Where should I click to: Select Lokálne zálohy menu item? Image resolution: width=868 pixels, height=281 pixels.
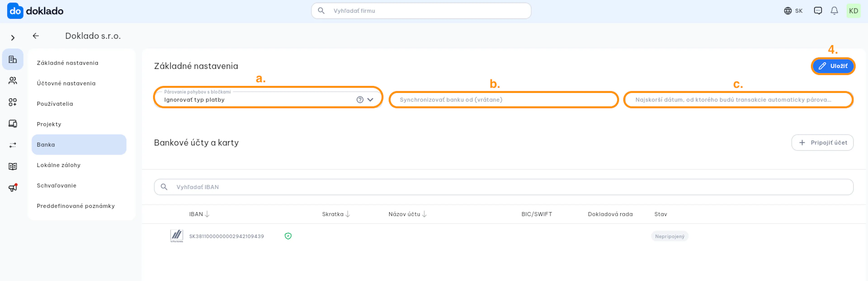[x=59, y=165]
